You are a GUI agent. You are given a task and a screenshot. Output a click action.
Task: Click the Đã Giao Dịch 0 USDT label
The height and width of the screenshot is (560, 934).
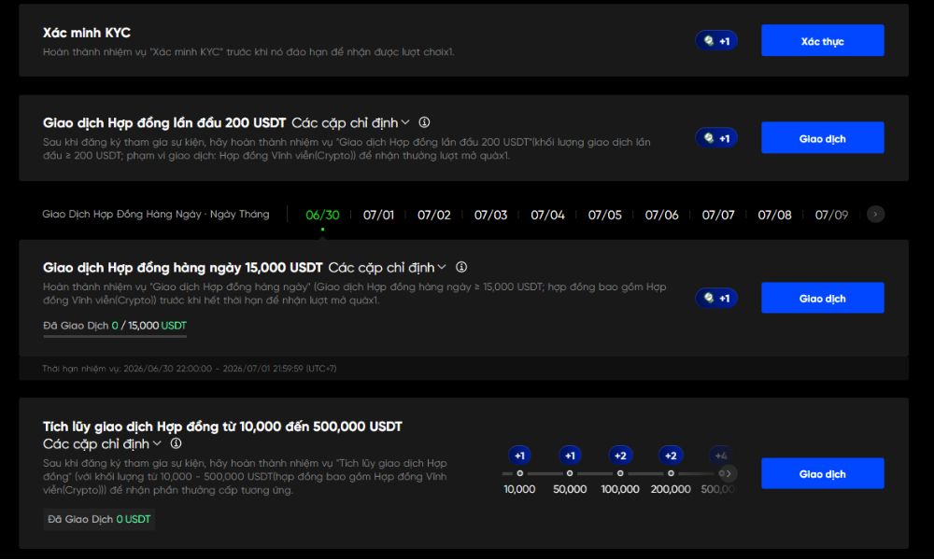(99, 519)
